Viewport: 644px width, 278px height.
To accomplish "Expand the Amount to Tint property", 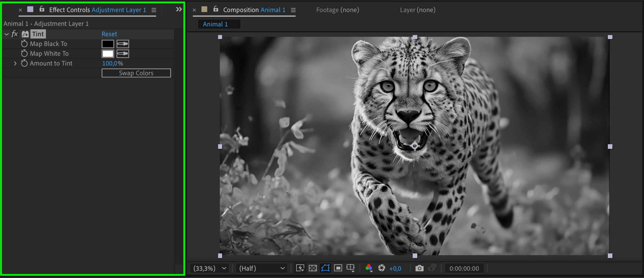I will click(x=15, y=63).
